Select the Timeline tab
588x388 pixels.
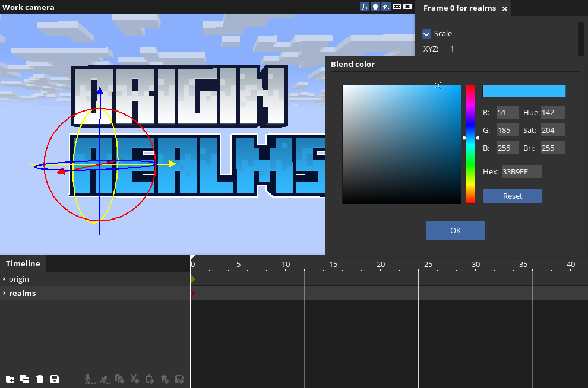pyautogui.click(x=23, y=263)
